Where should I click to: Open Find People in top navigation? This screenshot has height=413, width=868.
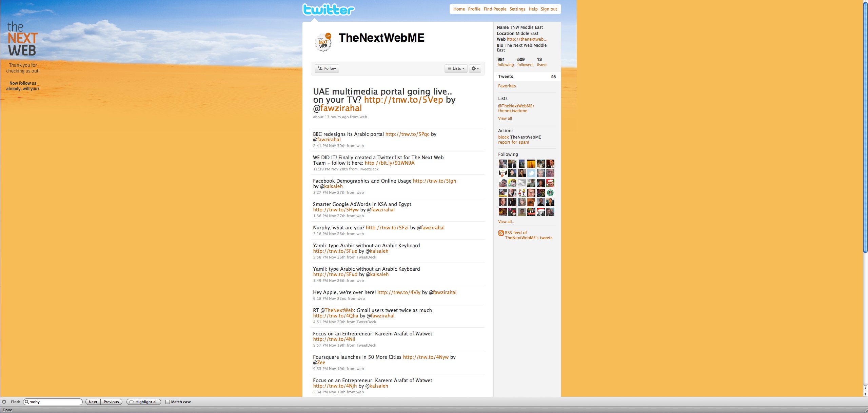click(495, 9)
